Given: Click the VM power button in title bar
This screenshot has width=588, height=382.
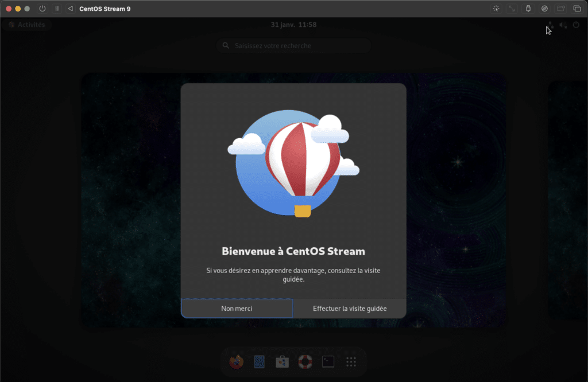Looking at the screenshot, I should [42, 9].
